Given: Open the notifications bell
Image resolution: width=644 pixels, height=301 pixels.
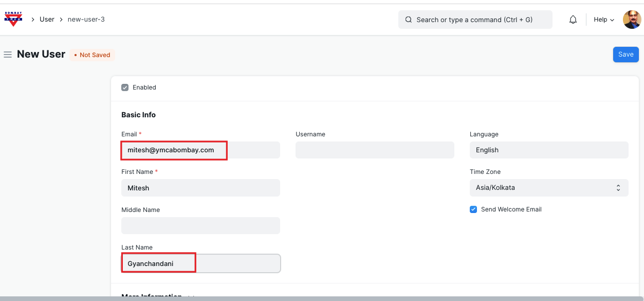Looking at the screenshot, I should point(573,20).
